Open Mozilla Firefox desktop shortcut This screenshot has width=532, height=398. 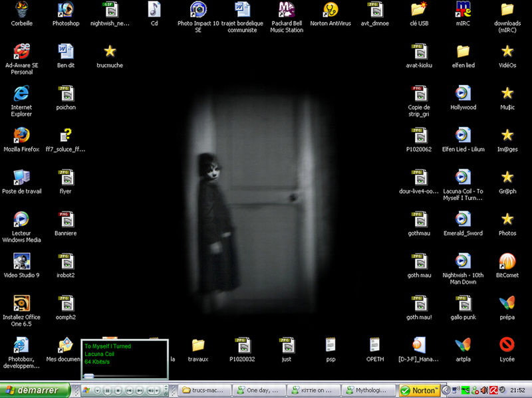click(21, 136)
